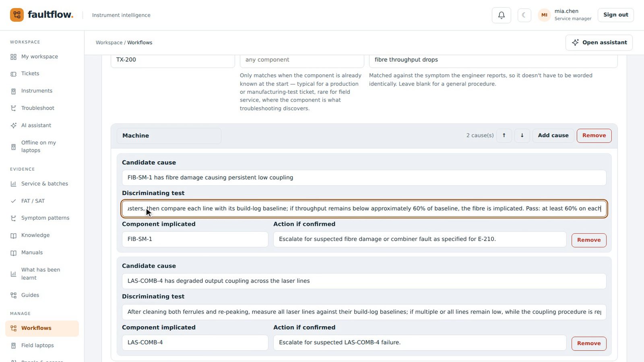
Task: Open the notifications bell
Action: pos(502,15)
